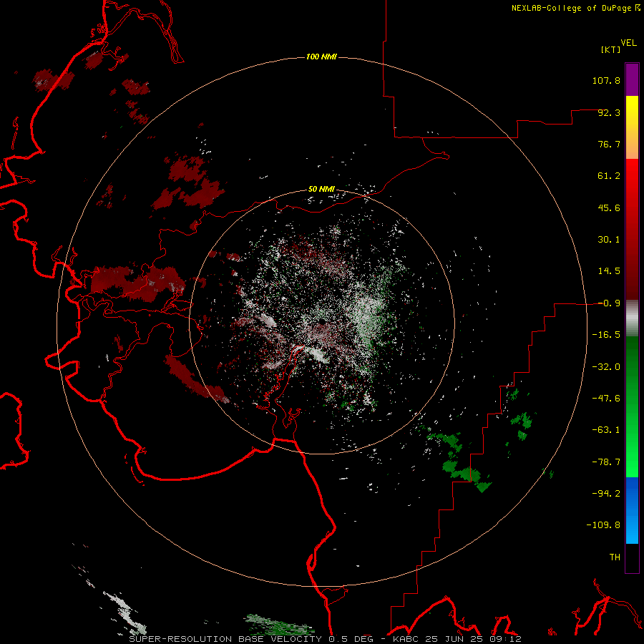The width and height of the screenshot is (644, 644).
Task: Select the -78.7 velocity scale value
Action: pyautogui.click(x=606, y=462)
